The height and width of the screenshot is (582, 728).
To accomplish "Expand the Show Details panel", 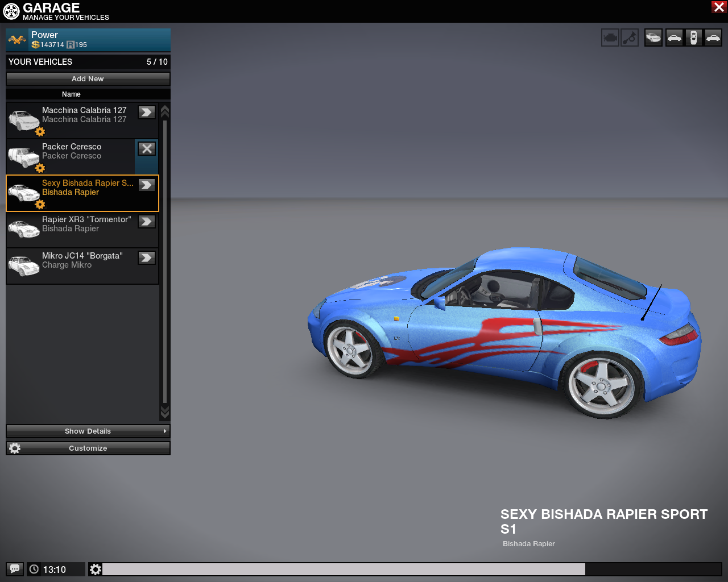I will [x=88, y=431].
